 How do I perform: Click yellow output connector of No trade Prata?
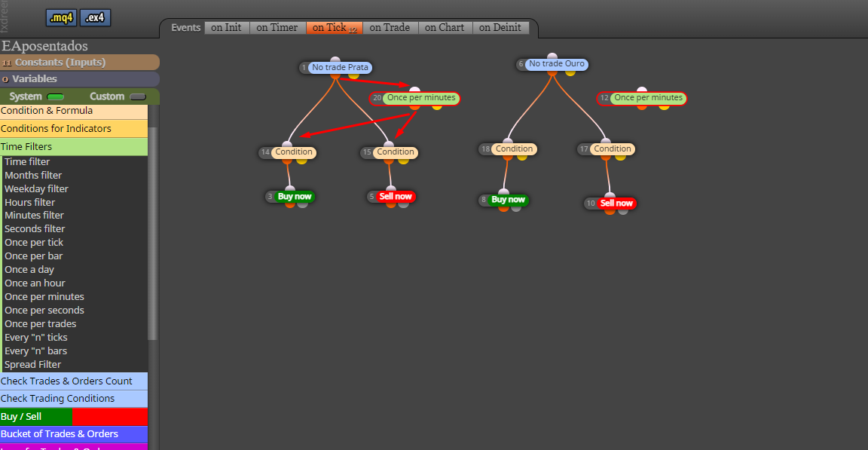(x=353, y=75)
